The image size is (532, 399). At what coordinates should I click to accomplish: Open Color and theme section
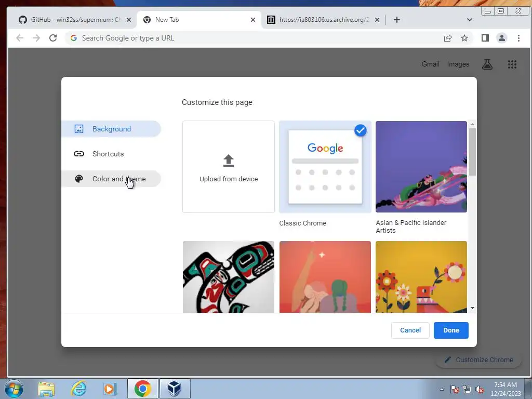(x=111, y=179)
